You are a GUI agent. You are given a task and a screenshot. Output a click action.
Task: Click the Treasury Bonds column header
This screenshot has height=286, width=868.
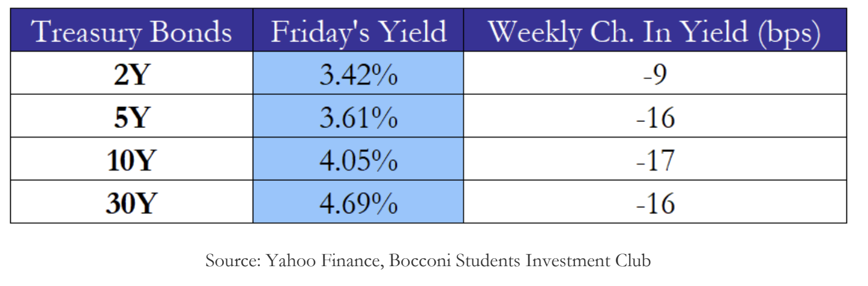click(x=132, y=32)
